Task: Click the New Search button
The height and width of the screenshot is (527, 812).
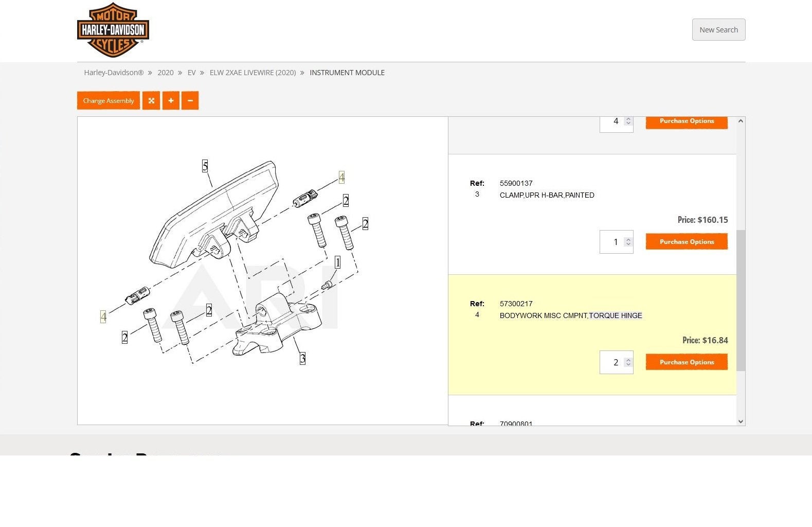Action: pos(718,30)
